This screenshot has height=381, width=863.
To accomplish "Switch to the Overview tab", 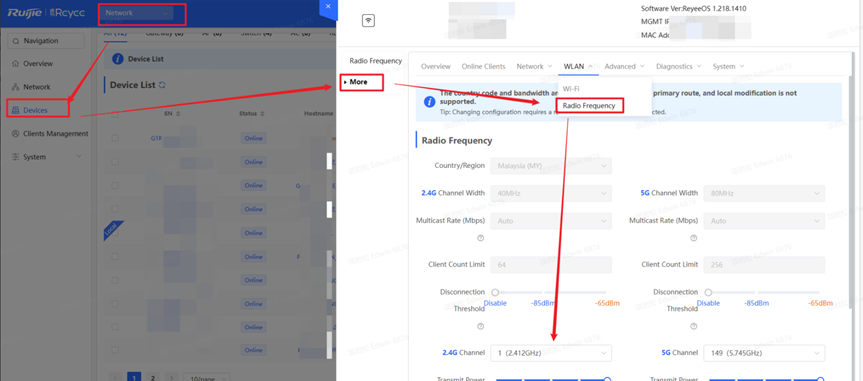I will tap(436, 66).
